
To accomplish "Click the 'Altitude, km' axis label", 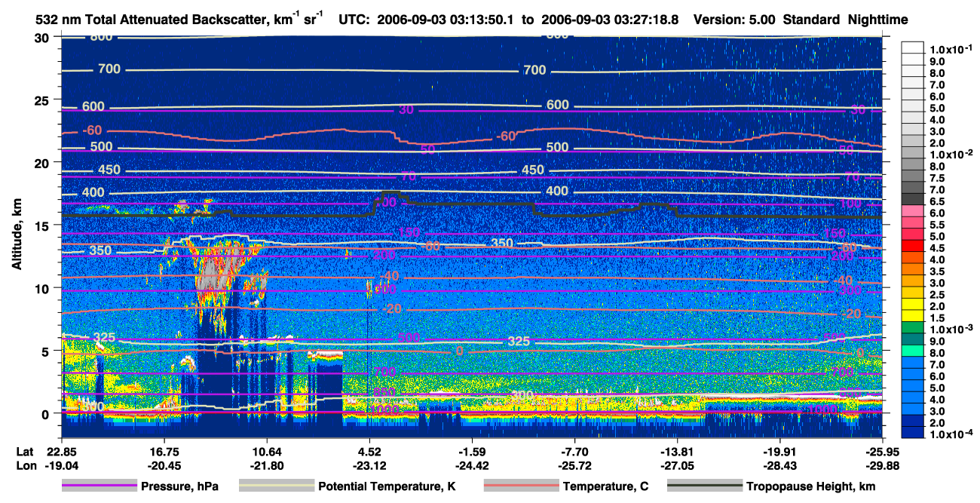I will click(x=17, y=235).
